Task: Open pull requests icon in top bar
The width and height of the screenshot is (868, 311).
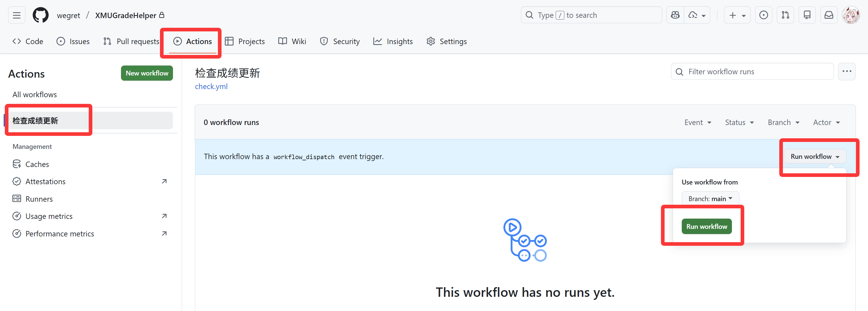Action: (x=785, y=15)
